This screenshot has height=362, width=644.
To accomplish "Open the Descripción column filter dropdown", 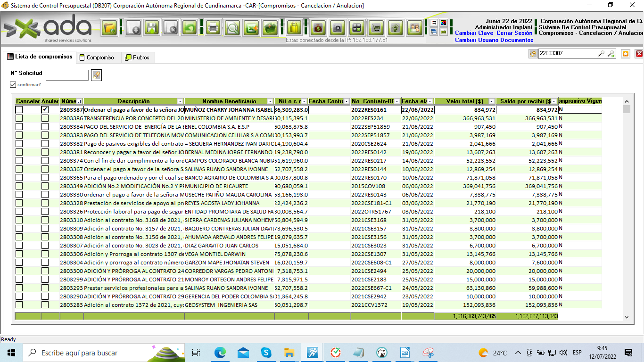I will click(x=180, y=101).
